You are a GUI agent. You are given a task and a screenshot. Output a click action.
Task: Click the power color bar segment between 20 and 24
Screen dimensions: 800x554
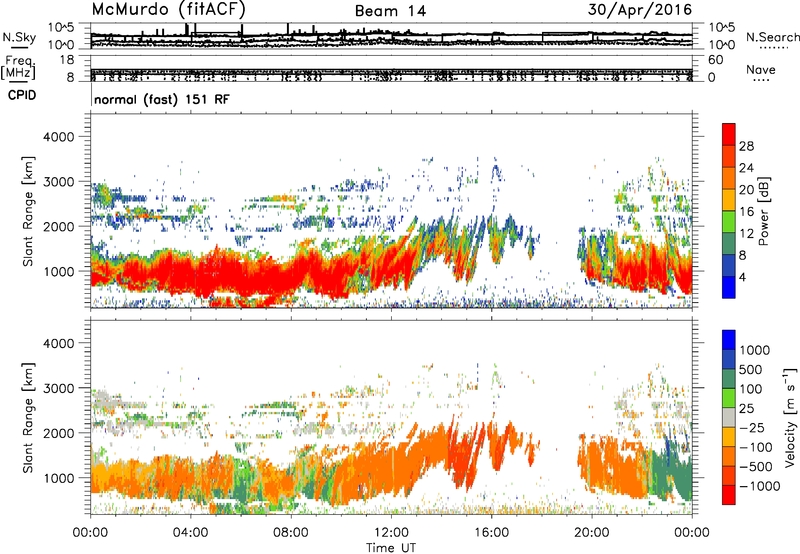click(729, 179)
